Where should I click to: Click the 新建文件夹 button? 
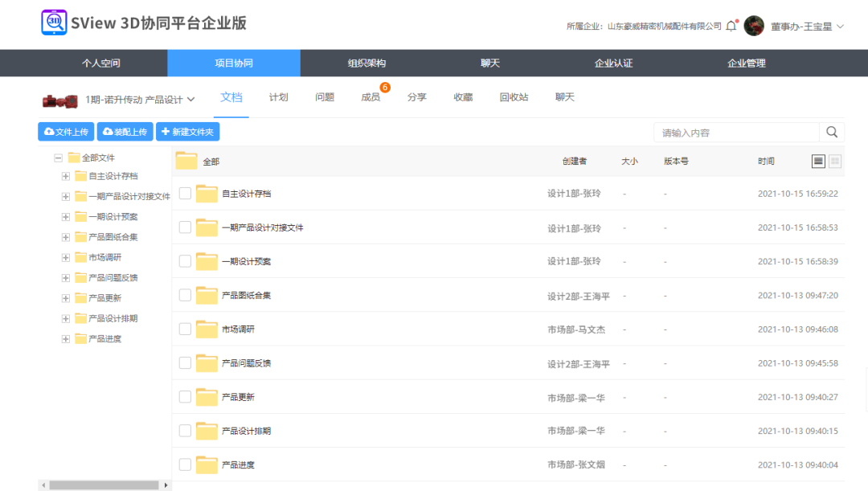[x=187, y=132]
